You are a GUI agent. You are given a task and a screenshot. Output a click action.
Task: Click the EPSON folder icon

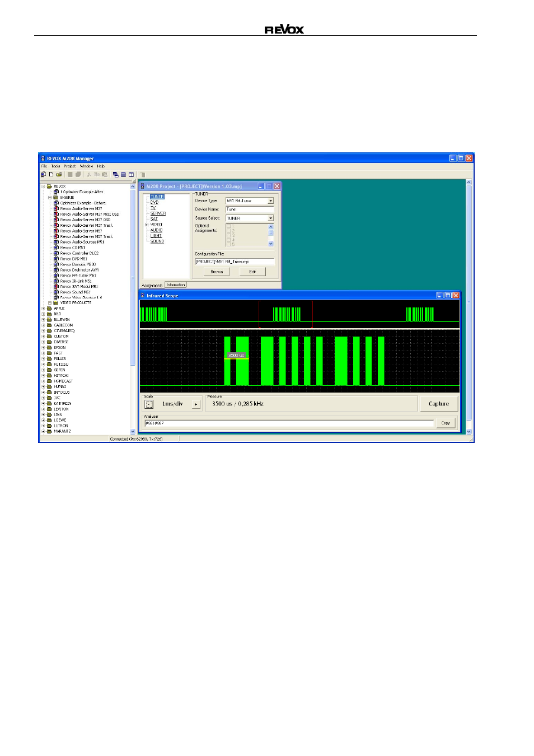pos(49,348)
